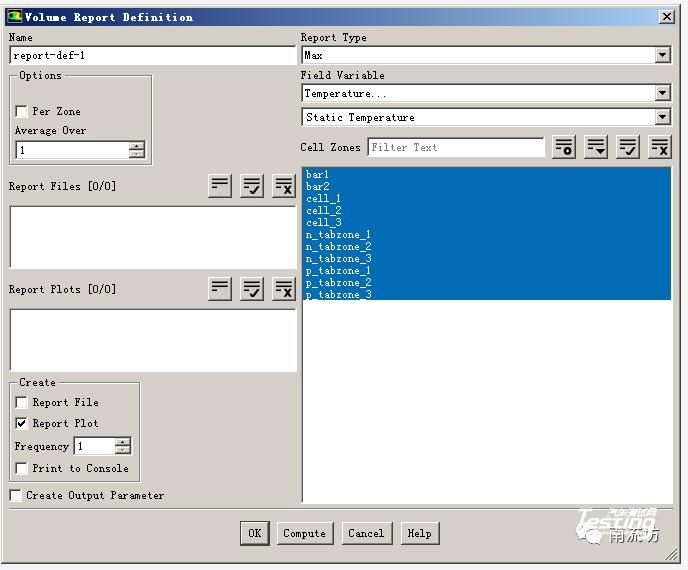The height and width of the screenshot is (570, 688).
Task: Click Report Plots list toggle icon
Action: (220, 289)
